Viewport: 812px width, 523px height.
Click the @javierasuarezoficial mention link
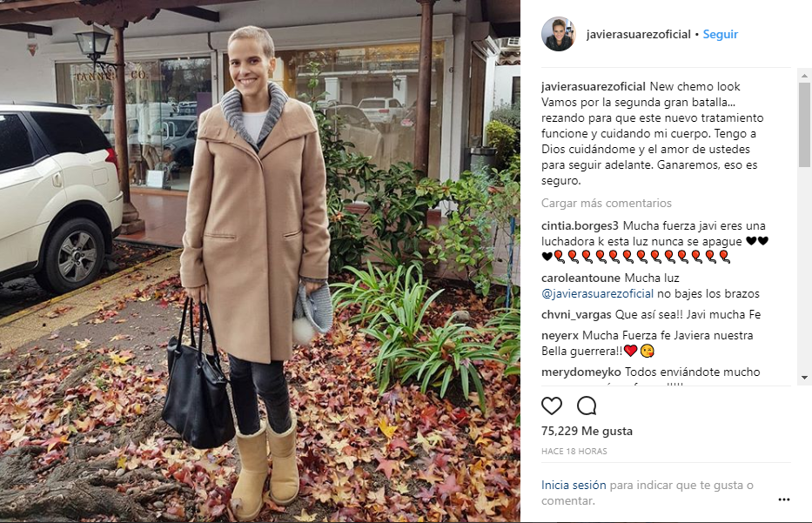597,293
